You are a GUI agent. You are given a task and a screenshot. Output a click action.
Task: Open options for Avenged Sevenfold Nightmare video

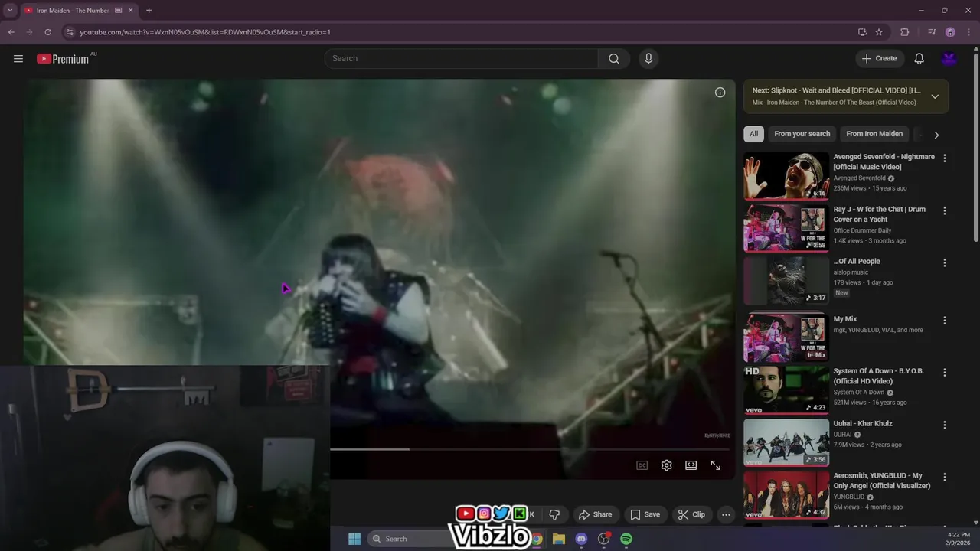pos(944,158)
